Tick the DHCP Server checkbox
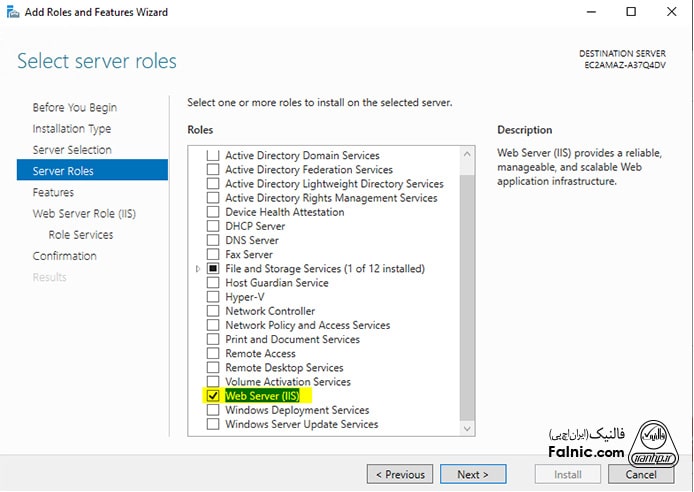This screenshot has width=694, height=492. [212, 226]
